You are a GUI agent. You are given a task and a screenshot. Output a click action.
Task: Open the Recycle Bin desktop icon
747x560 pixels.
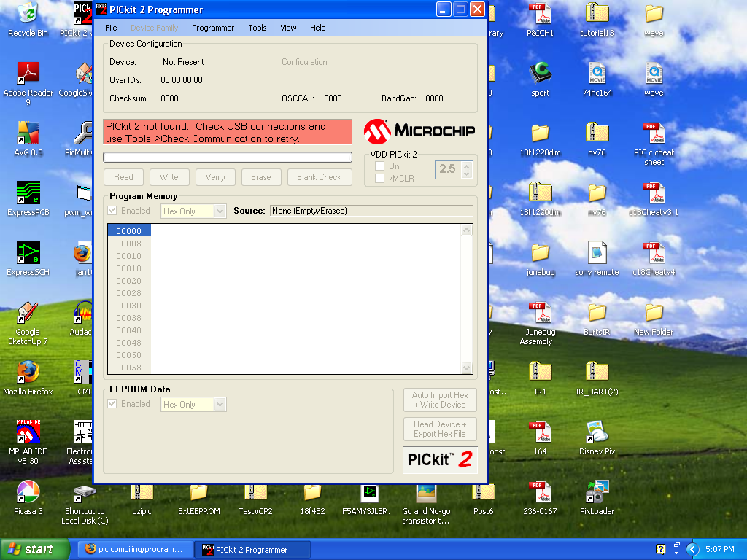(28, 19)
